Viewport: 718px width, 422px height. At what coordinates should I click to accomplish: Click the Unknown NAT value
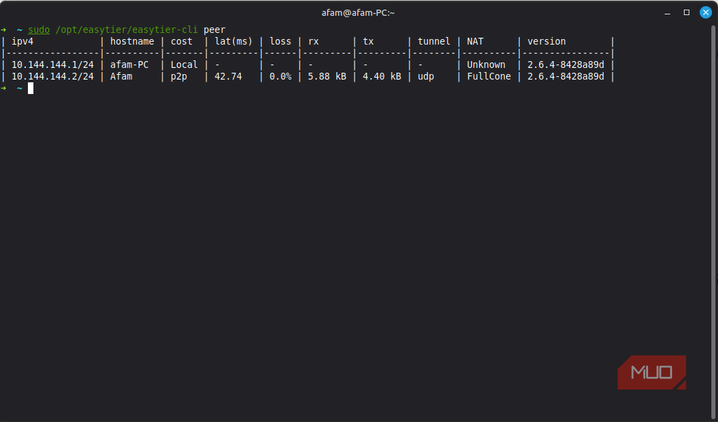click(x=486, y=65)
